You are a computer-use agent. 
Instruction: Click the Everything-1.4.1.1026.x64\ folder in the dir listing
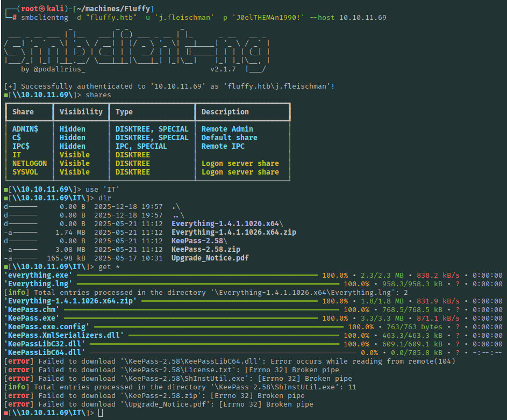[x=227, y=223]
